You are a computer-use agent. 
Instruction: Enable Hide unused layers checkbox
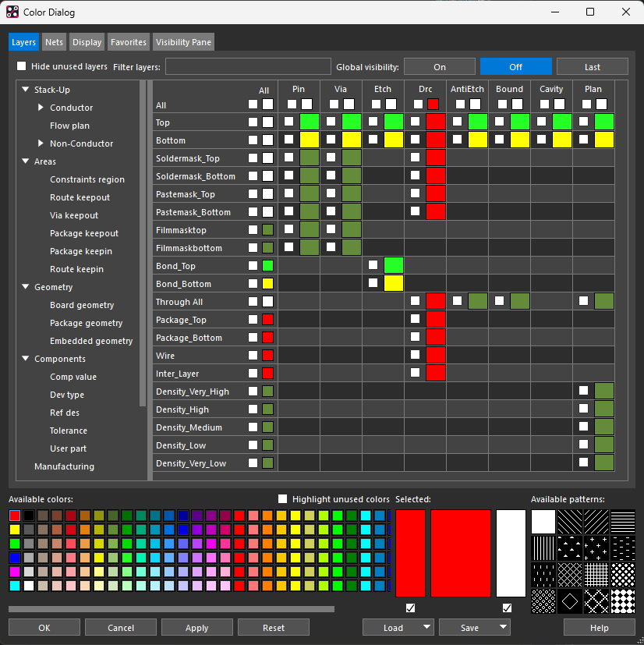pyautogui.click(x=22, y=66)
